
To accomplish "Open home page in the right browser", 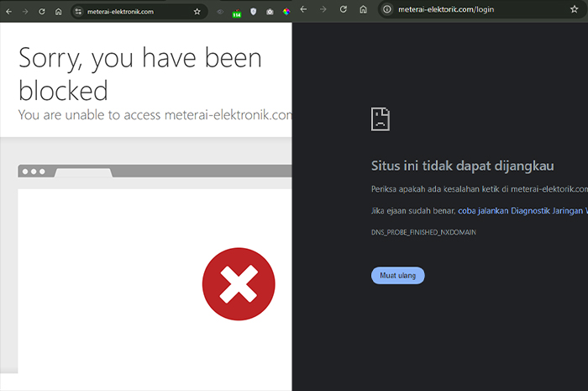I will point(363,9).
